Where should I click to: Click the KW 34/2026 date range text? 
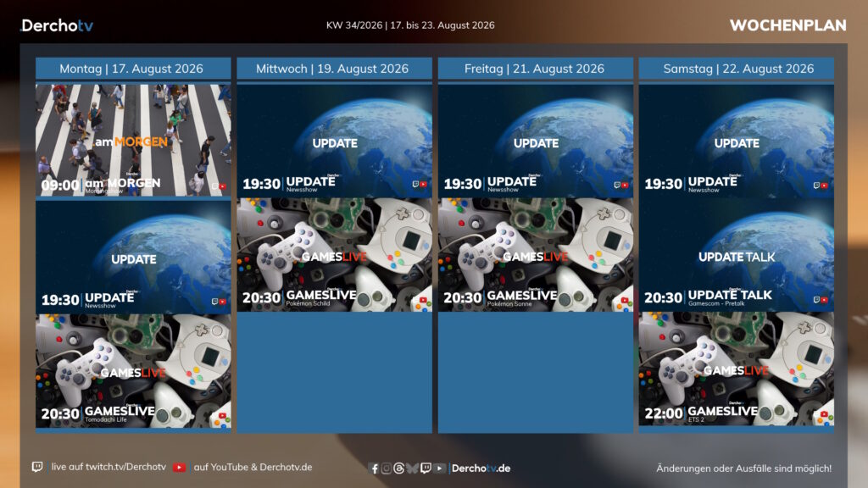(410, 25)
